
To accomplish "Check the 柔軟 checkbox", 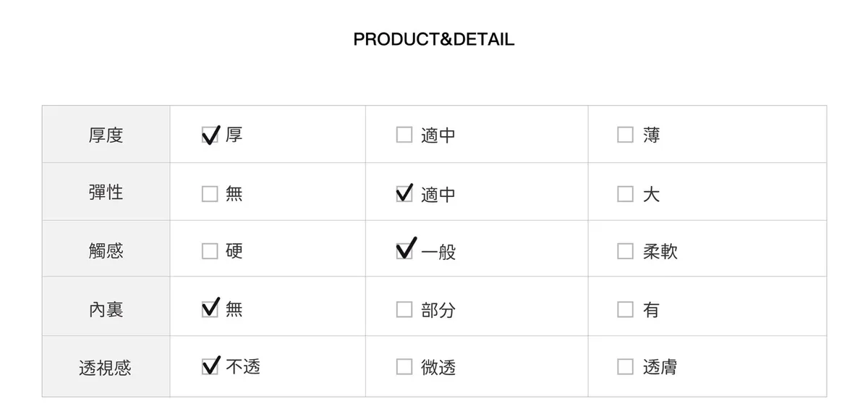I will coord(625,251).
